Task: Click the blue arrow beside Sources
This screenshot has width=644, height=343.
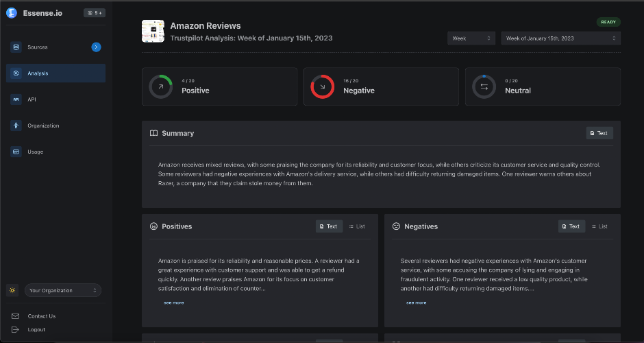Action: coord(96,47)
